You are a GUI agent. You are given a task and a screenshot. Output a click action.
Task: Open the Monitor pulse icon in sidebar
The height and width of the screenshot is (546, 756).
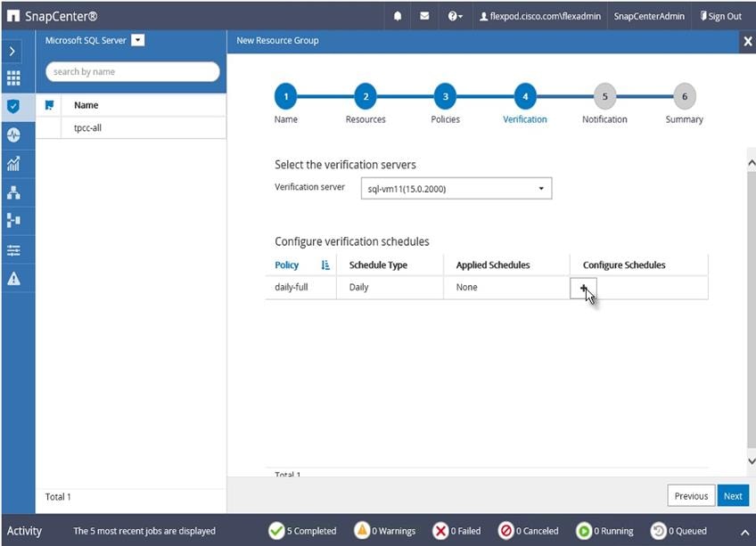click(13, 134)
